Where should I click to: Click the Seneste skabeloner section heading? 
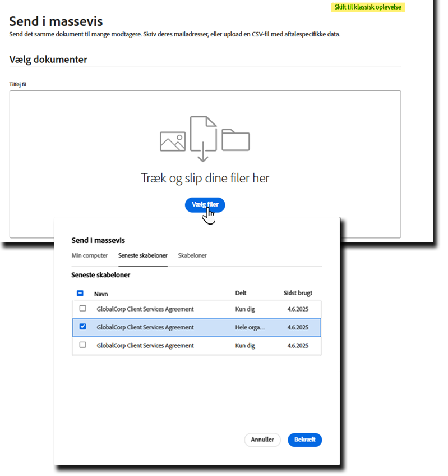click(x=101, y=275)
